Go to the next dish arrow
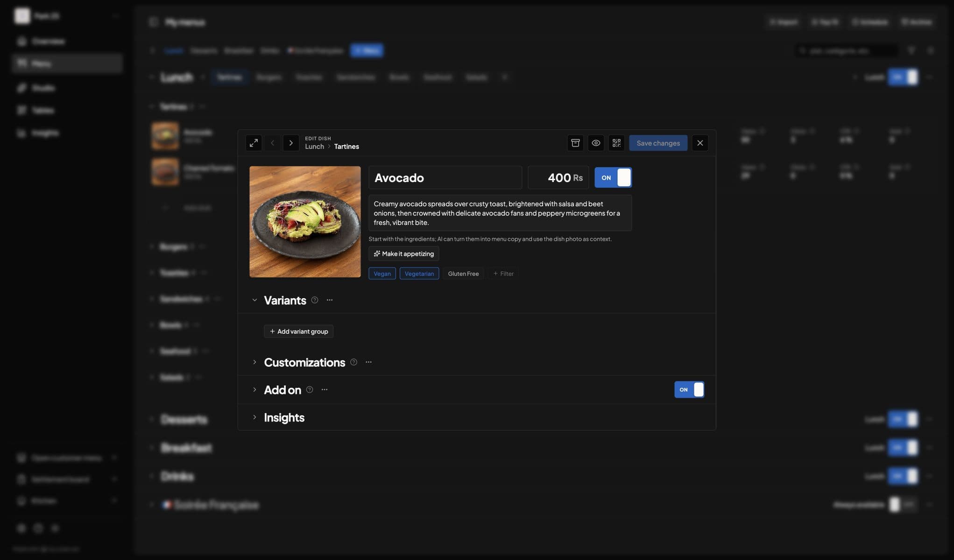Screen dimensions: 954x560 (291, 143)
